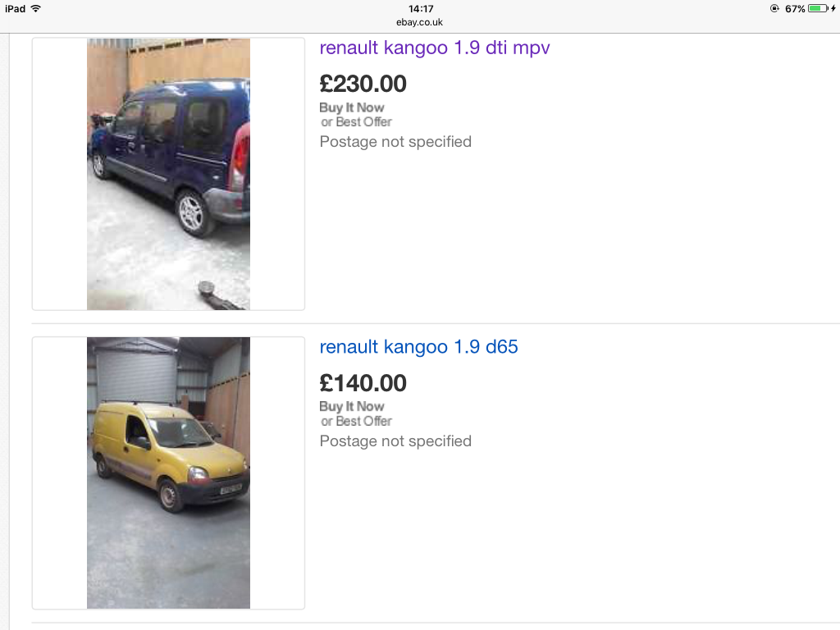Tap the 67% battery percentage text

(x=795, y=8)
